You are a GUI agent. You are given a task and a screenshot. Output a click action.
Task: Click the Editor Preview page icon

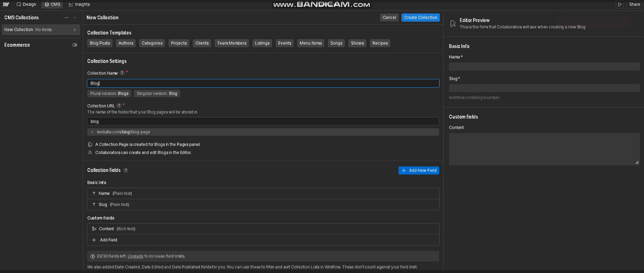pyautogui.click(x=453, y=24)
